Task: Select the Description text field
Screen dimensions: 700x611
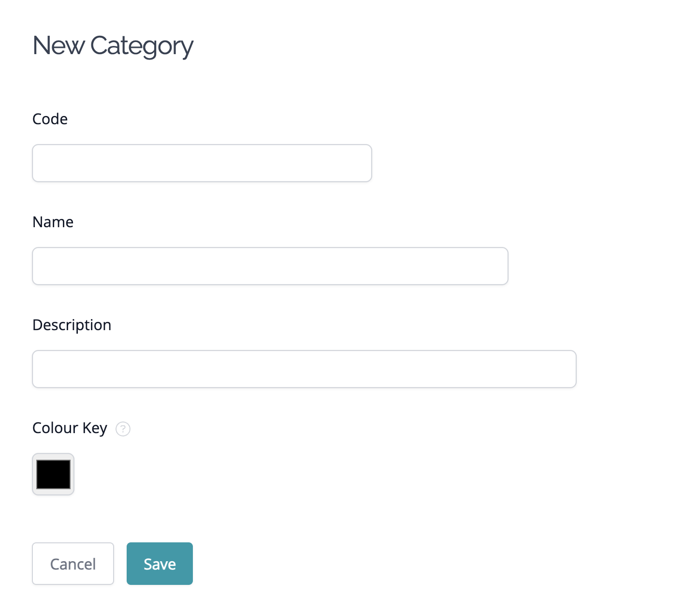Action: (x=304, y=369)
